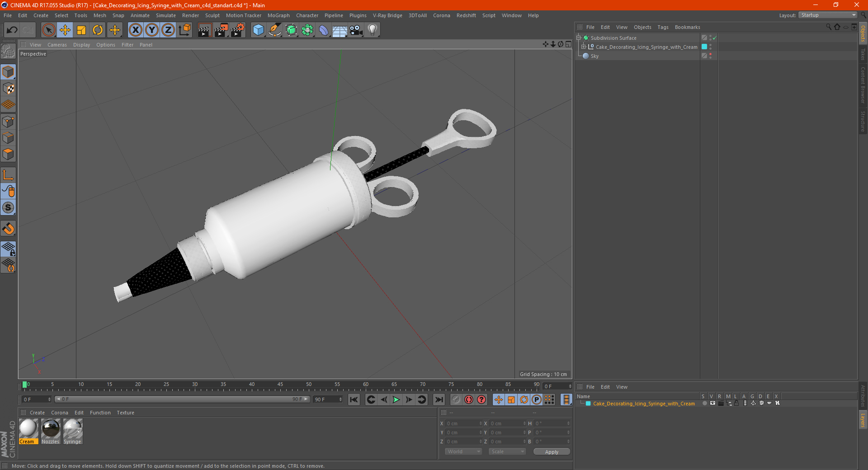The height and width of the screenshot is (470, 868).
Task: Open the deformer objects icon
Action: click(324, 30)
